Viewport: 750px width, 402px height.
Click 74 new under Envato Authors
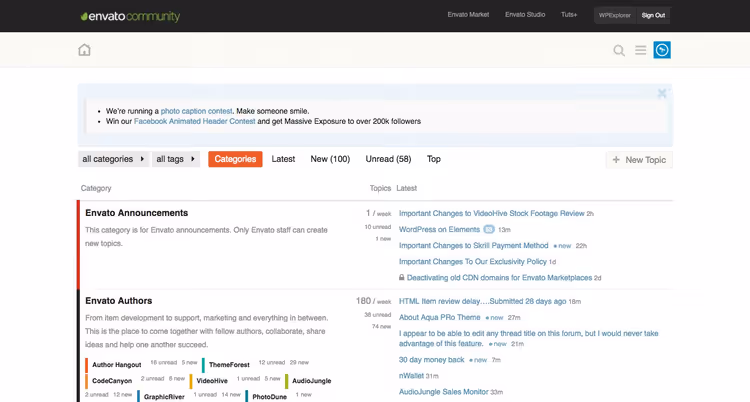pyautogui.click(x=382, y=326)
